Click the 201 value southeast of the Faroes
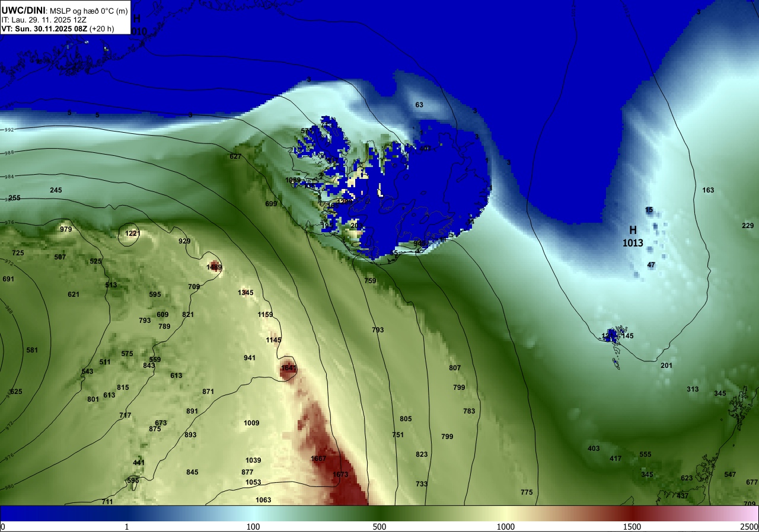Screen dimensions: 759x532 pyautogui.click(x=666, y=366)
